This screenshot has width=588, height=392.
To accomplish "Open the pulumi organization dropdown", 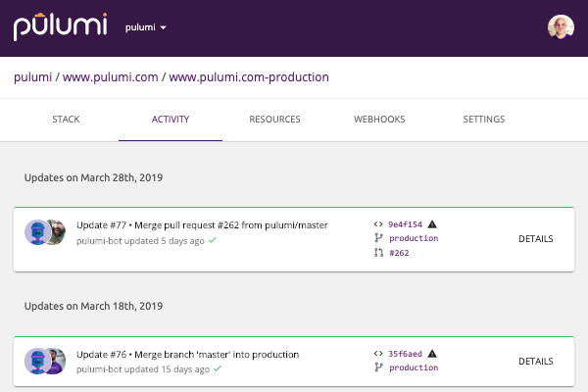I will pos(145,27).
